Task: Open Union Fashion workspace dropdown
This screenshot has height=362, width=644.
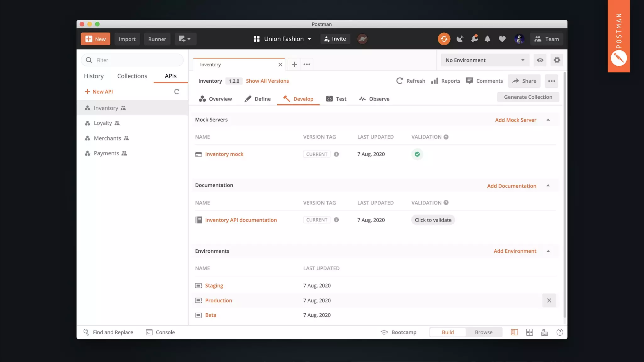Action: point(282,39)
